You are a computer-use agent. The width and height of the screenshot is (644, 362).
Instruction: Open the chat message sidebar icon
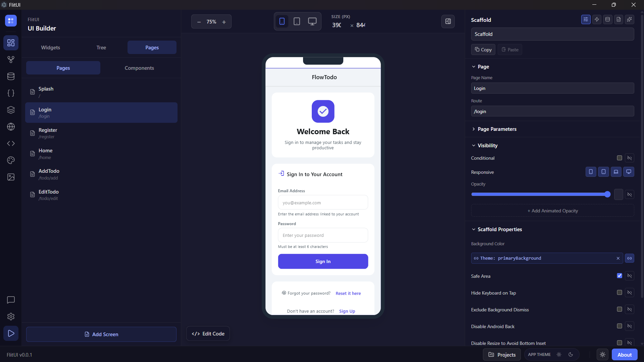[11, 300]
